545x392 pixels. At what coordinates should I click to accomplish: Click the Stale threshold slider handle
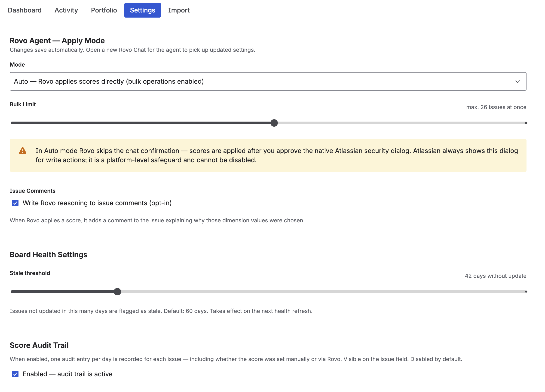pyautogui.click(x=117, y=291)
